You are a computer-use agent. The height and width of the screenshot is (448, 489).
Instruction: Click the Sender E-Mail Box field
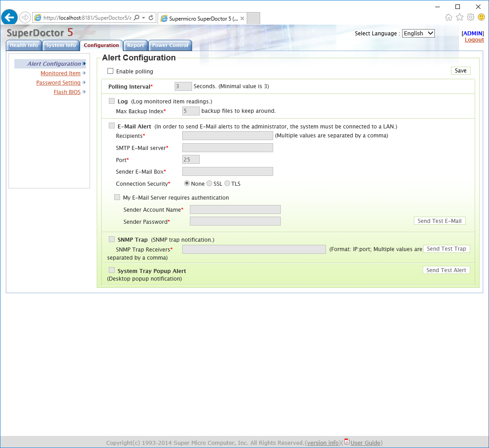coord(227,171)
